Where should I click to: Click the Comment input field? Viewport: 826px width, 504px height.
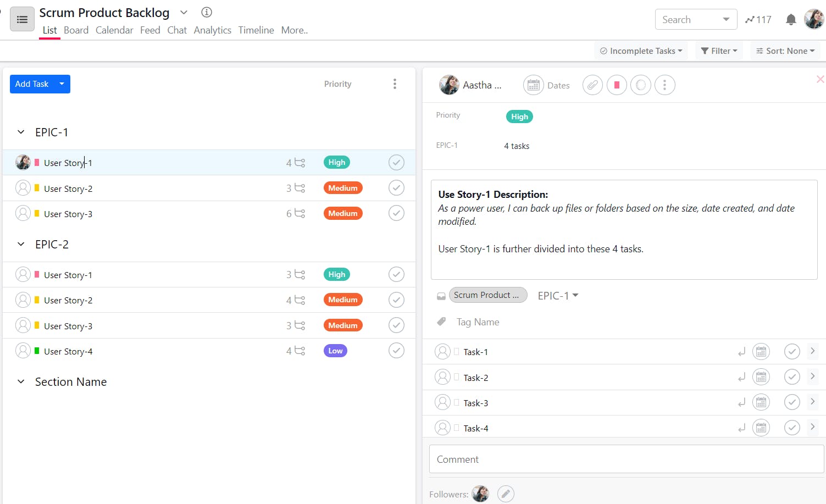tap(627, 459)
